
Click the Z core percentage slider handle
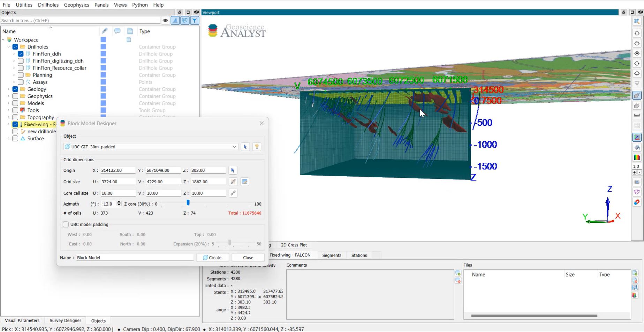pos(188,203)
